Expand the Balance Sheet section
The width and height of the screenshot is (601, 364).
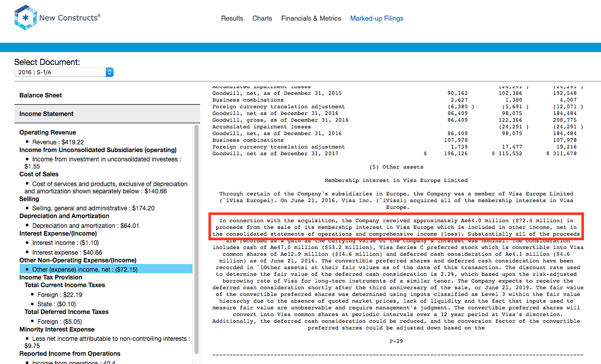107,95
